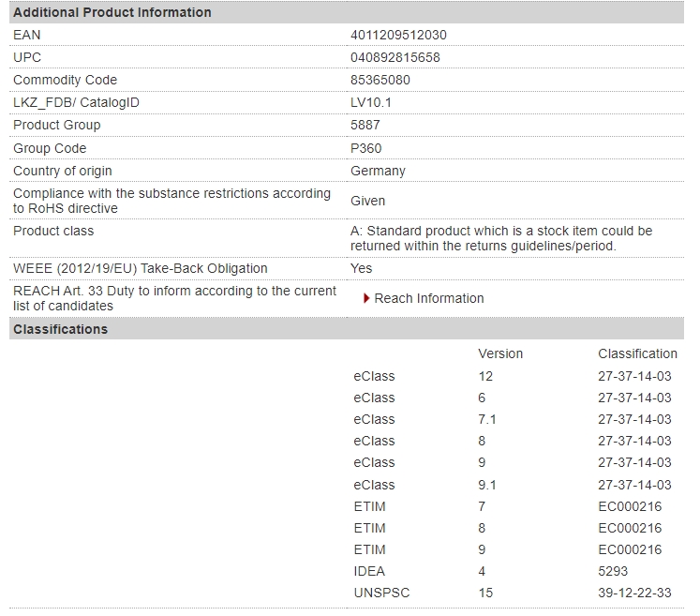Click the ETIM version 7 code EC000216
This screenshot has width=700, height=616.
[x=630, y=506]
